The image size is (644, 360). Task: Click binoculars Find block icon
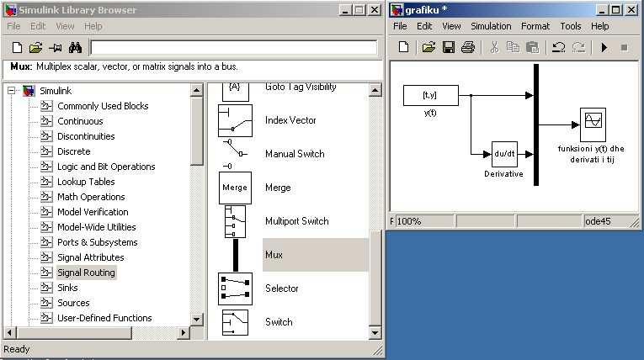75,48
